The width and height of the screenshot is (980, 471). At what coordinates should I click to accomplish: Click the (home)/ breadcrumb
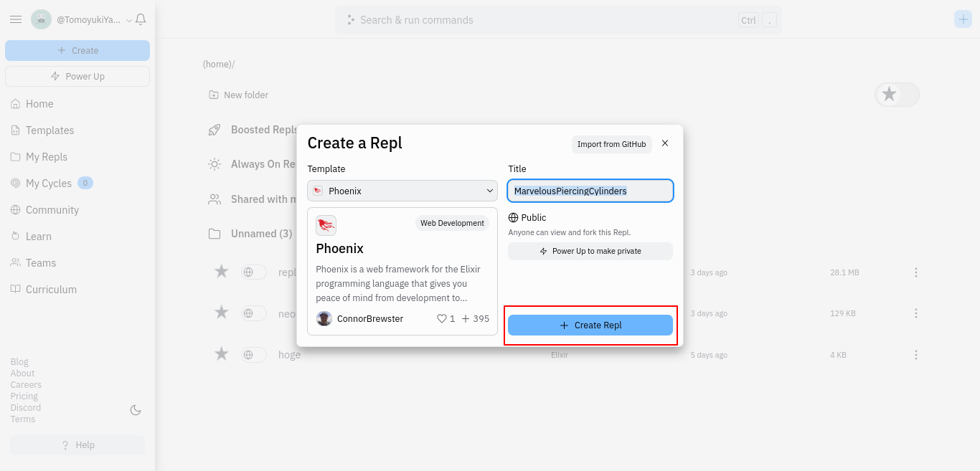pos(219,65)
